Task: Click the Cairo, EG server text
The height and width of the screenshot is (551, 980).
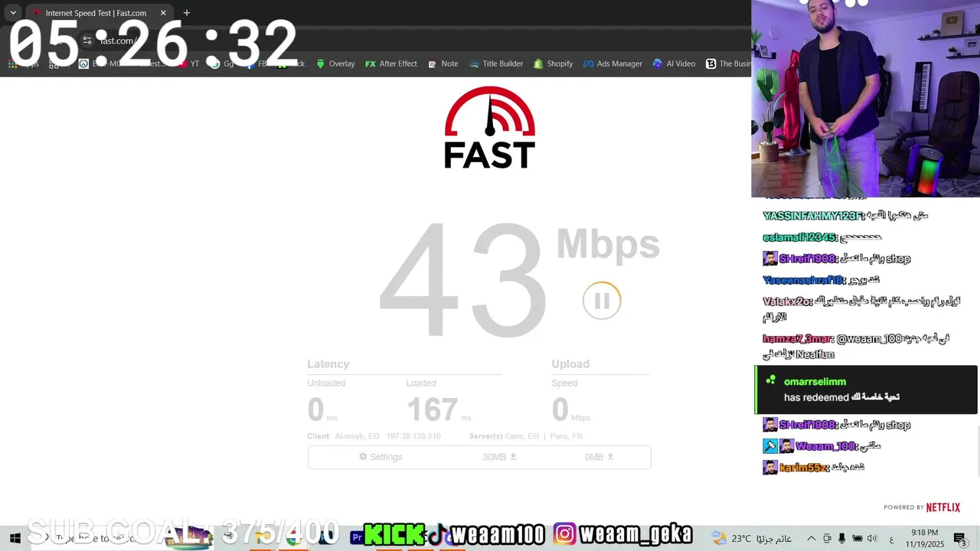Action: 522,436
